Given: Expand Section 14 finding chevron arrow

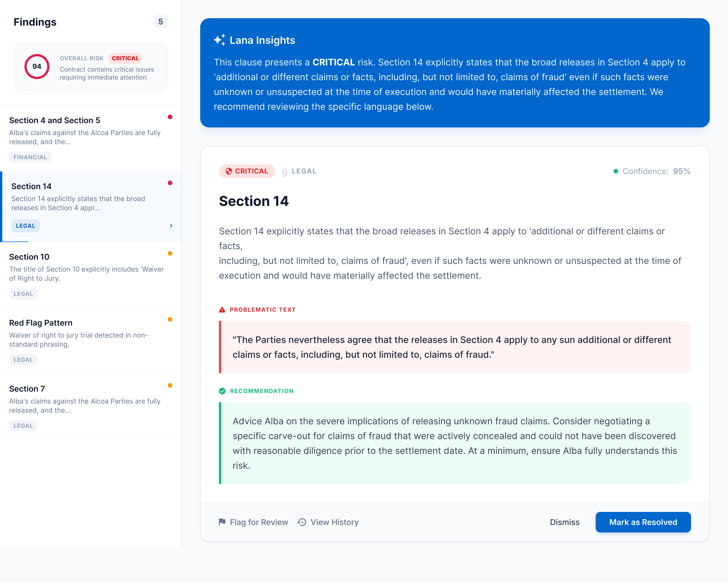Looking at the screenshot, I should (171, 226).
